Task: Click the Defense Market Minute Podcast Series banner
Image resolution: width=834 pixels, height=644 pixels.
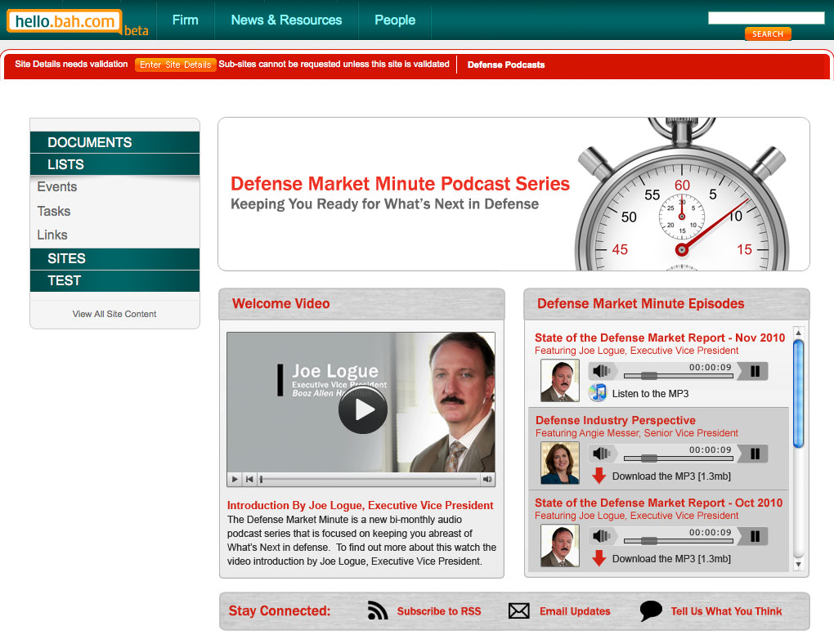Action: tap(513, 195)
